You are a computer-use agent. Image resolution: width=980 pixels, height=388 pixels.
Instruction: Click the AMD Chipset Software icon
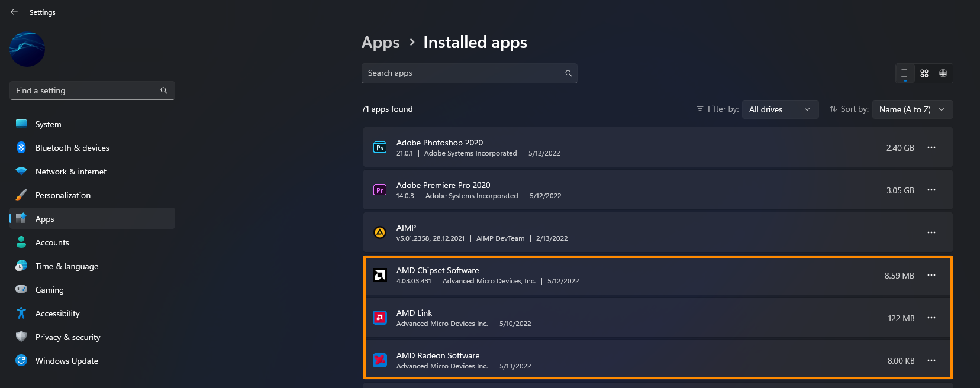[x=380, y=275]
